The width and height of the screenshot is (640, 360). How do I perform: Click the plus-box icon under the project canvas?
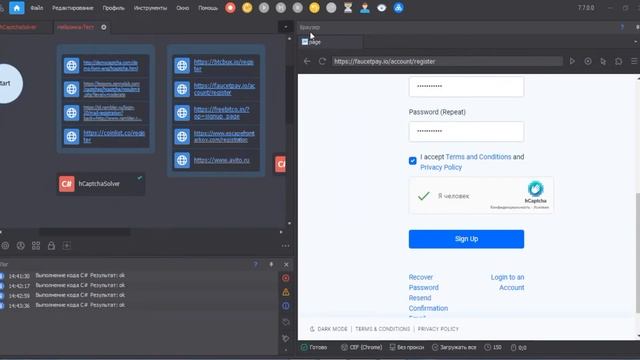(67, 246)
